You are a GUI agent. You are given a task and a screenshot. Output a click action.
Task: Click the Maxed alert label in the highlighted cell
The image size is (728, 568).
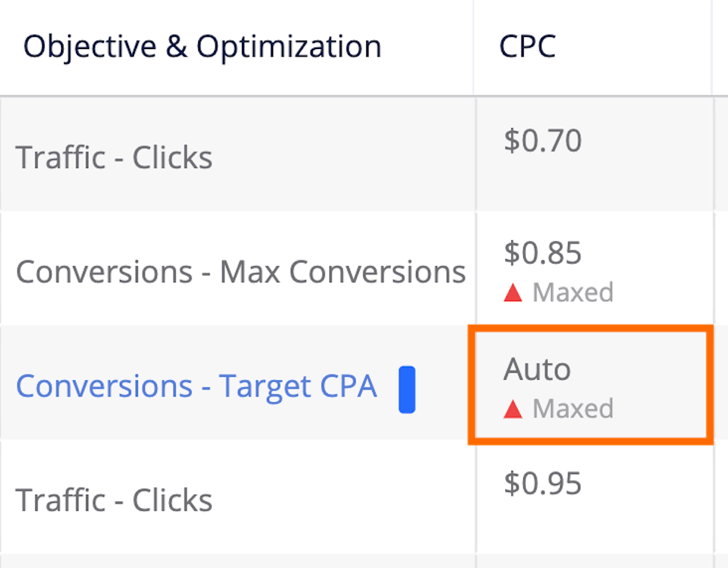point(573,408)
